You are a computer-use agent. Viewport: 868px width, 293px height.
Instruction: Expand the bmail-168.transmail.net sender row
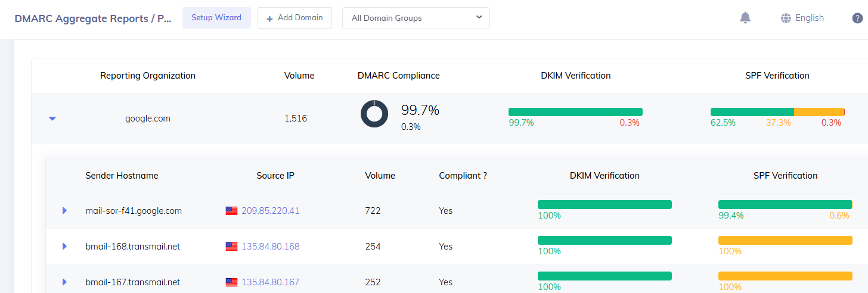point(65,247)
